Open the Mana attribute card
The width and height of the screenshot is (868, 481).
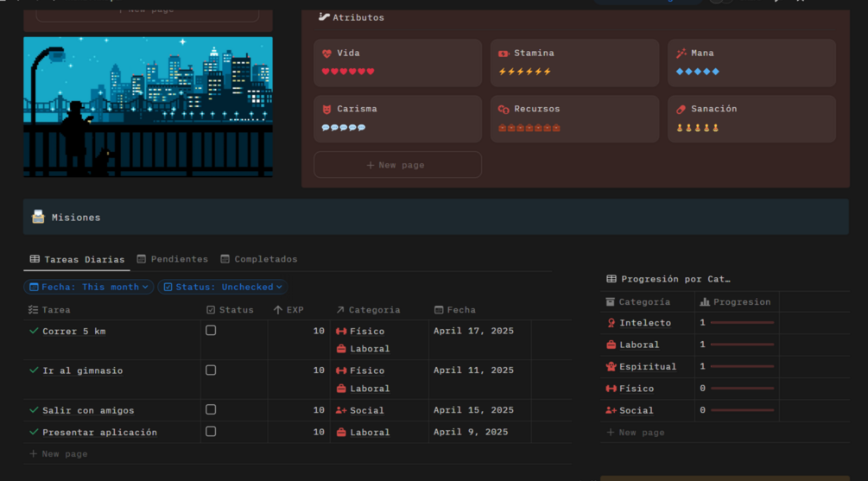tap(751, 62)
